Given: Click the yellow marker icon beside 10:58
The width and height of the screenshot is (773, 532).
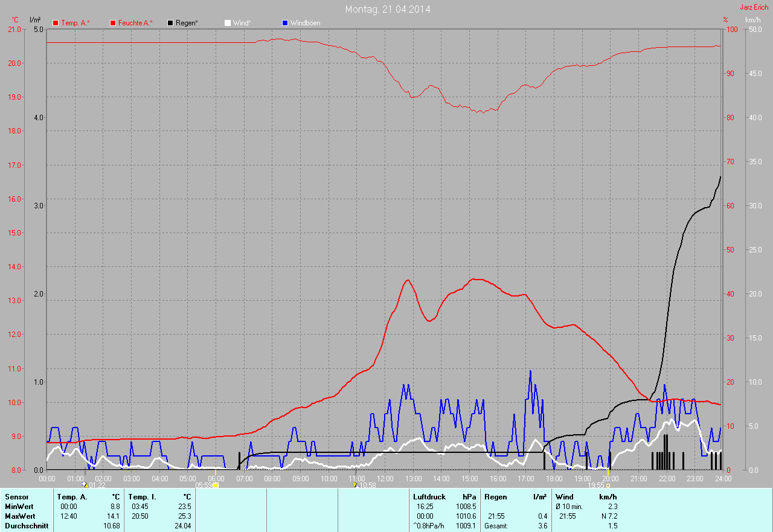Looking at the screenshot, I should coord(354,485).
